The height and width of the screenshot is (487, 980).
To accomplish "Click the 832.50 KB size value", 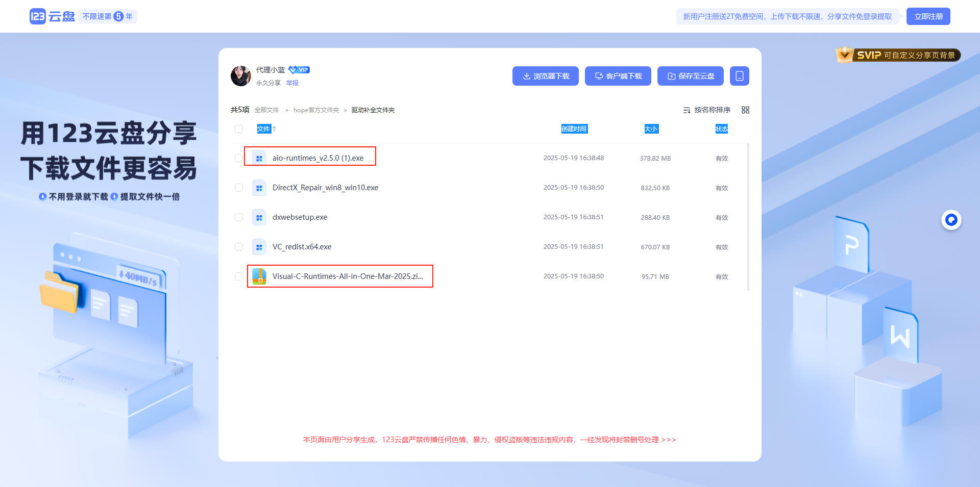I will click(655, 188).
